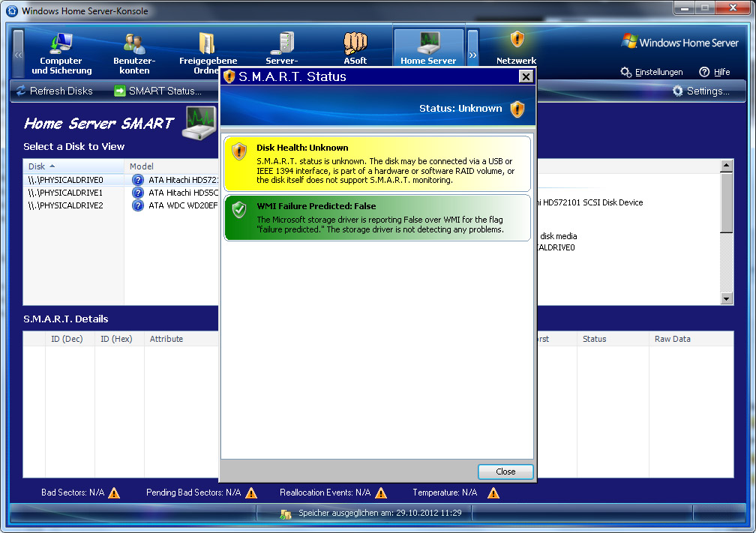The width and height of the screenshot is (756, 533).
Task: Show more tabs with right chevron arrow
Action: [472, 54]
